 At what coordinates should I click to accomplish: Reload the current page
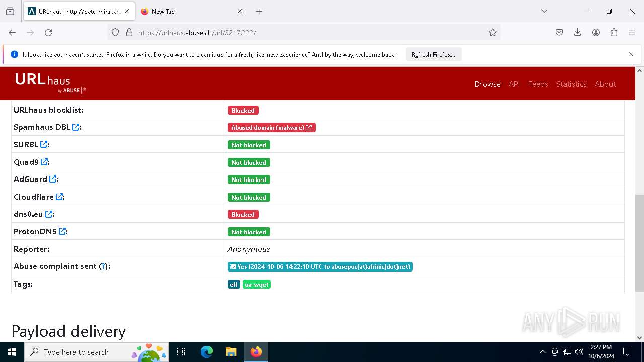48,32
